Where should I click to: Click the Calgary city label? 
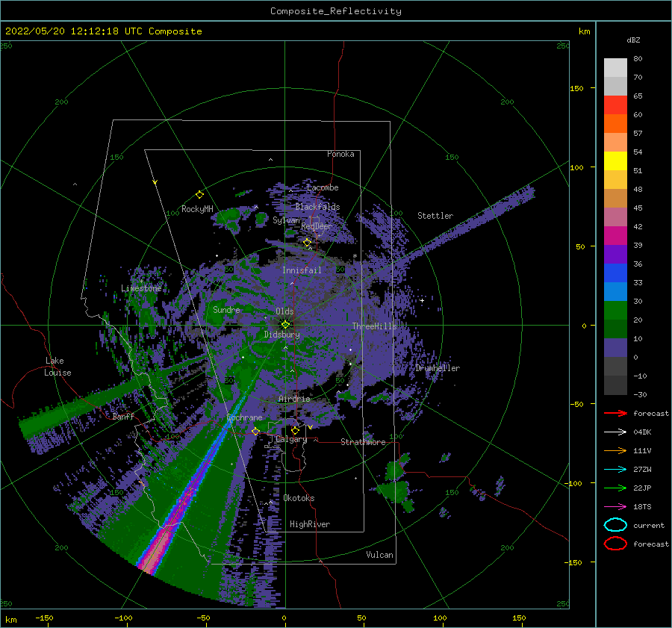click(x=291, y=439)
